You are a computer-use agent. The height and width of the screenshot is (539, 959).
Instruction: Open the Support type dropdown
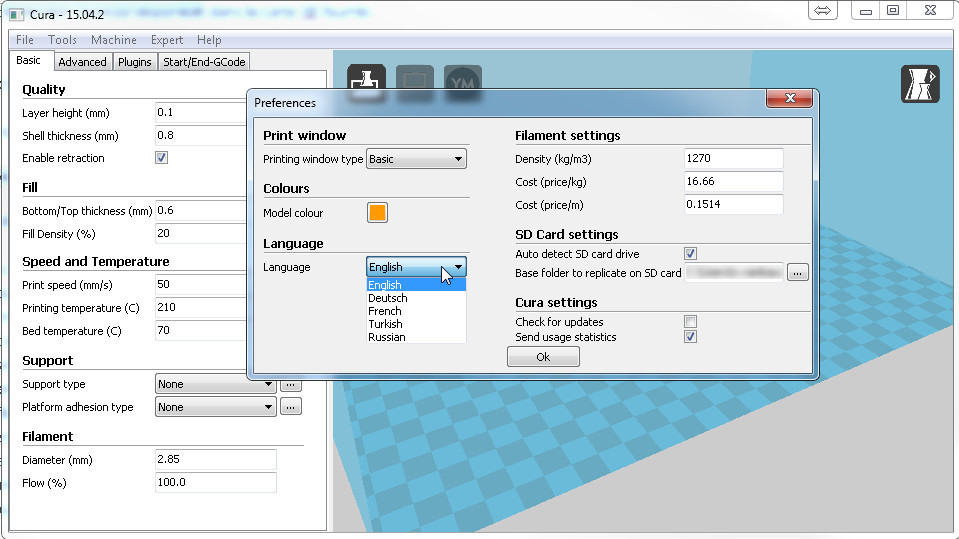(215, 384)
